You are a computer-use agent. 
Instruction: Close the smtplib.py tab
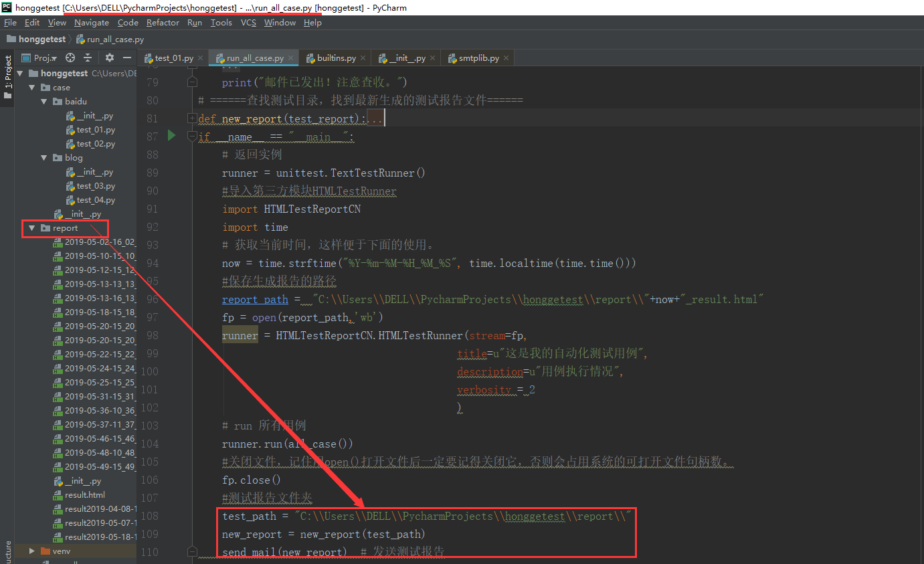pos(504,58)
